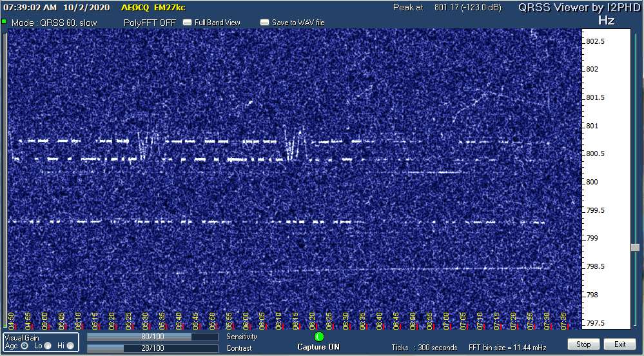Toggle the PolyFFT OFF setting
This screenshot has height=356, width=644.
pos(150,23)
